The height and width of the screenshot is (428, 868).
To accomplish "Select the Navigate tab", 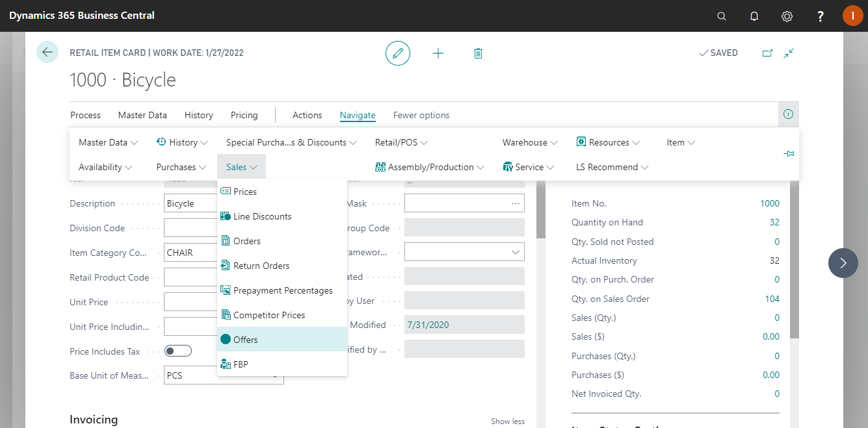I will [358, 115].
